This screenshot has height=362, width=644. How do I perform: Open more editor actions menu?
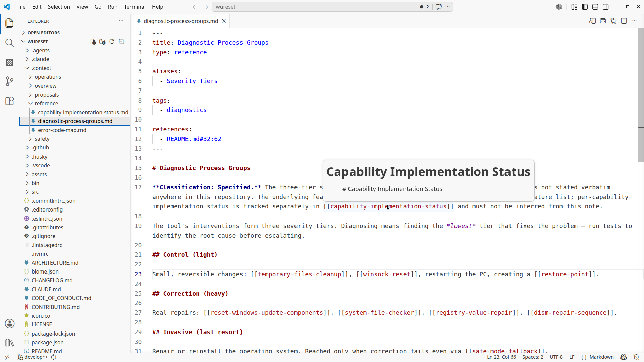coord(634,21)
